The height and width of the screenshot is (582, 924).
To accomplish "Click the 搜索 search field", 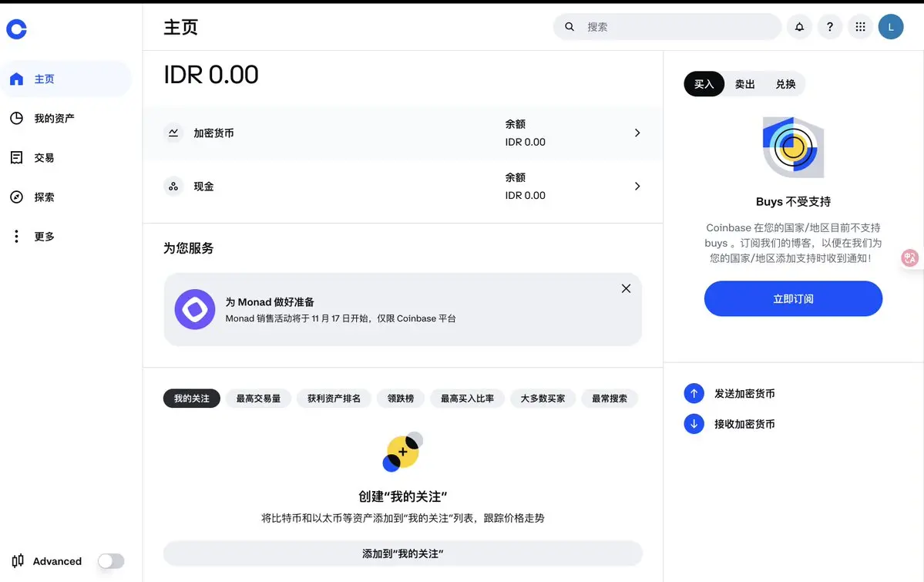I will (667, 26).
